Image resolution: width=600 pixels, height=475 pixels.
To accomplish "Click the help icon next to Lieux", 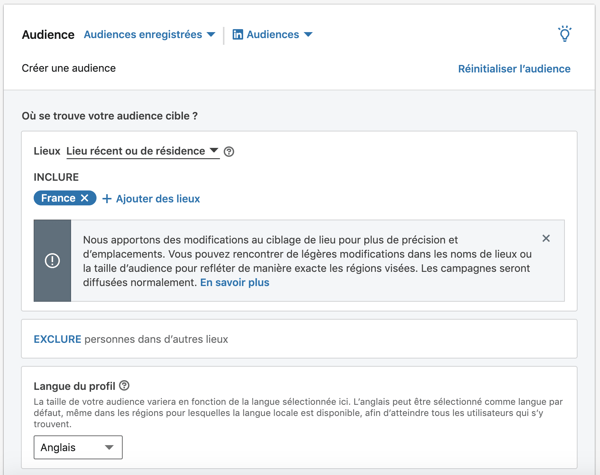I will coord(229,152).
